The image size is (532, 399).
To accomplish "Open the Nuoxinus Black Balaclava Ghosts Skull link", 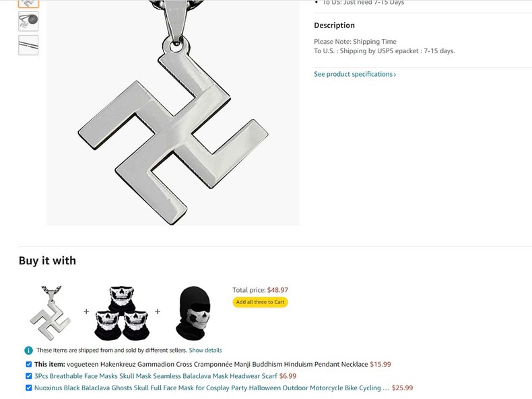I will 211,388.
